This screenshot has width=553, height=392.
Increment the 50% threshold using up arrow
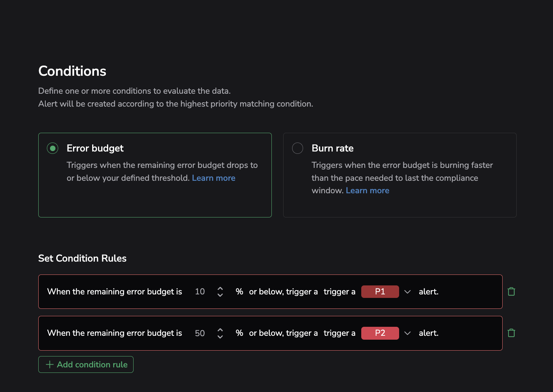[220, 330]
